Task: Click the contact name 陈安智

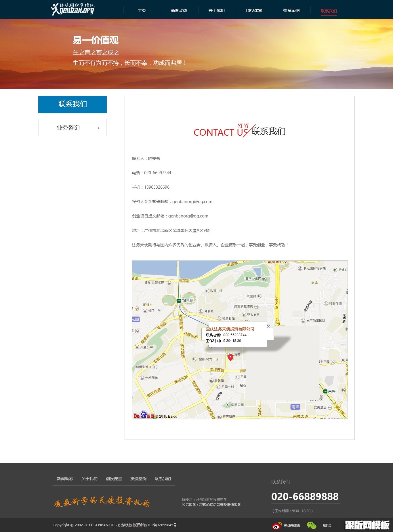Action: point(154,158)
